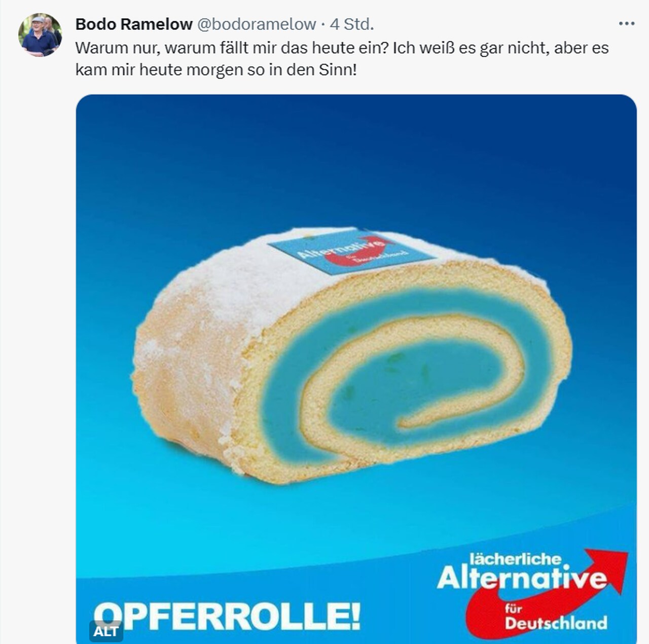
Task: Click the word 'Alternative' in the bottom logo
Action: [522, 579]
